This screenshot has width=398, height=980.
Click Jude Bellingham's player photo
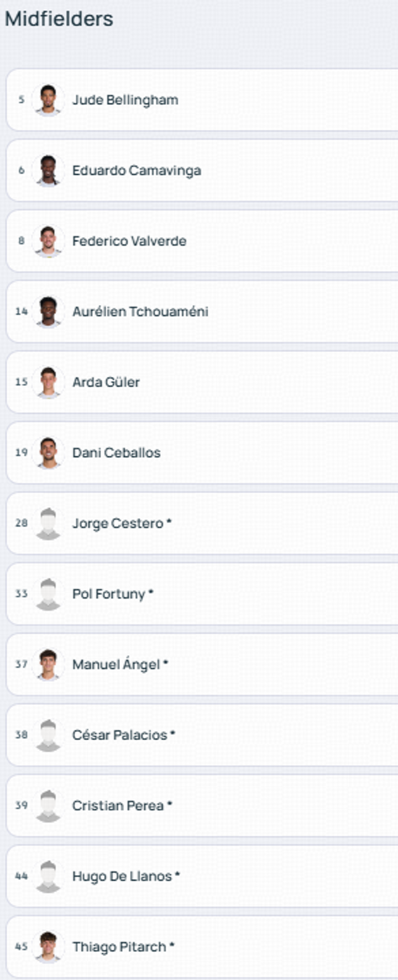pos(48,100)
